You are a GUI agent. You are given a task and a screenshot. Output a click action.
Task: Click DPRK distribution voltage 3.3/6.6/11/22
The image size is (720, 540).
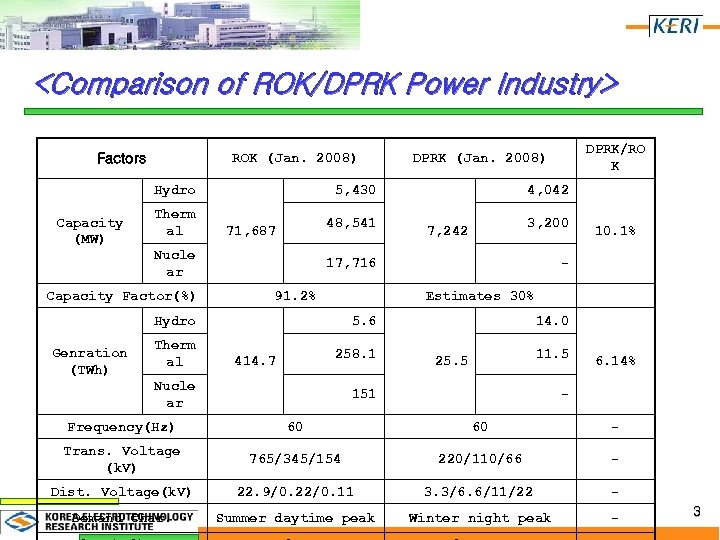click(480, 492)
